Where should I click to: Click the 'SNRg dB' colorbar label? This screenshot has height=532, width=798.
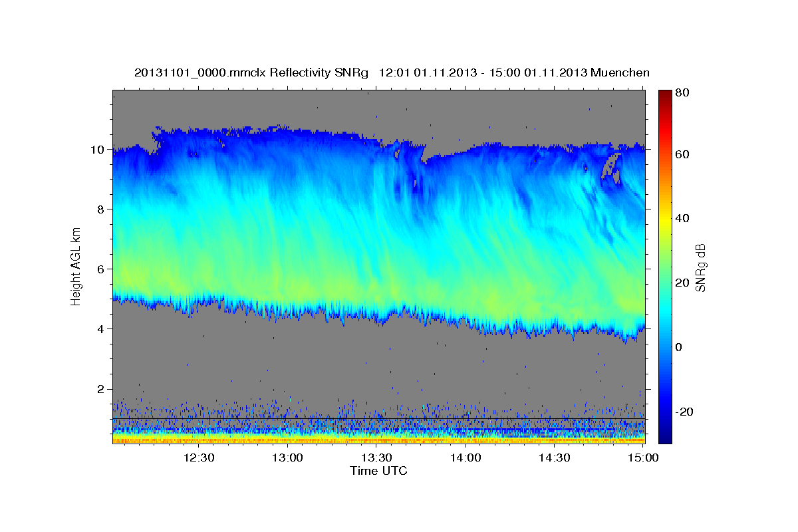(x=700, y=267)
